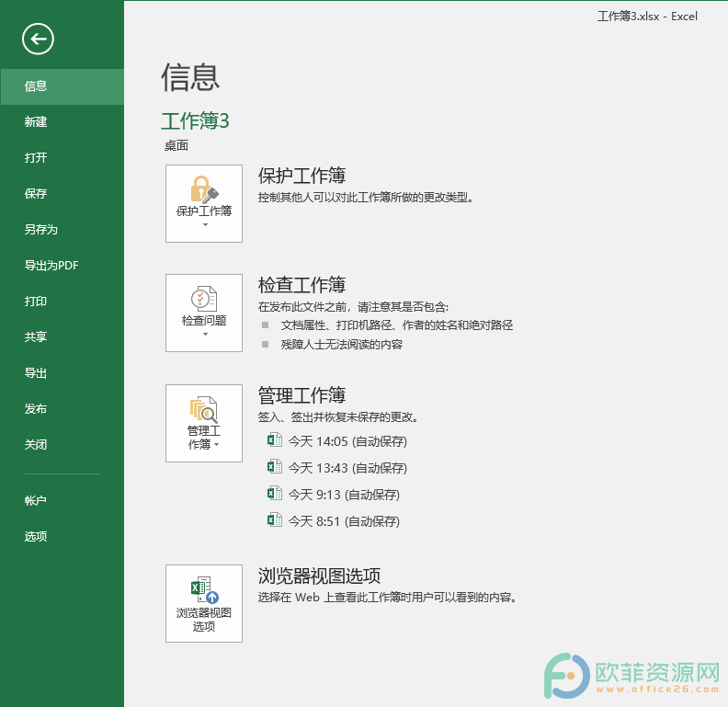728x707 pixels.
Task: Expand the 检查问题 dropdown arrow
Action: point(205,335)
